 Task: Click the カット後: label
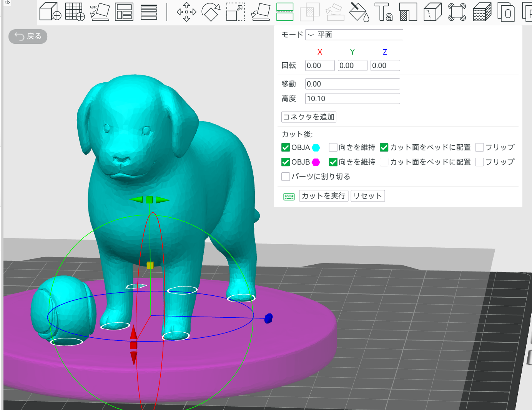[297, 134]
